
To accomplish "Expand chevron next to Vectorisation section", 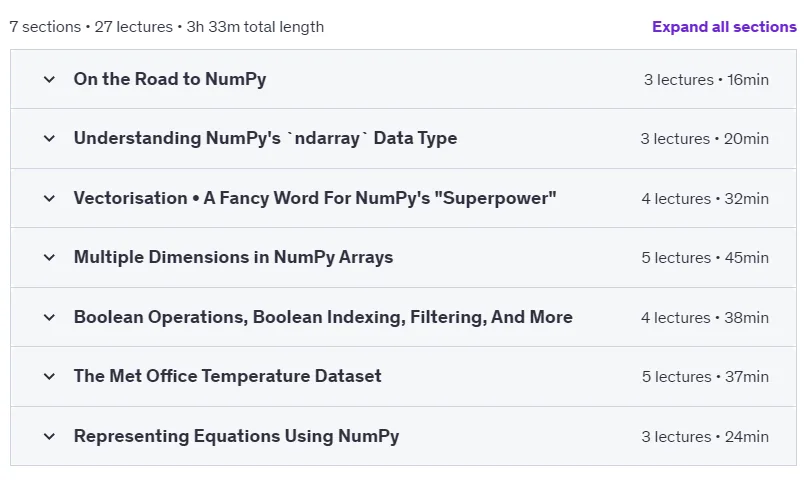I will [x=49, y=198].
